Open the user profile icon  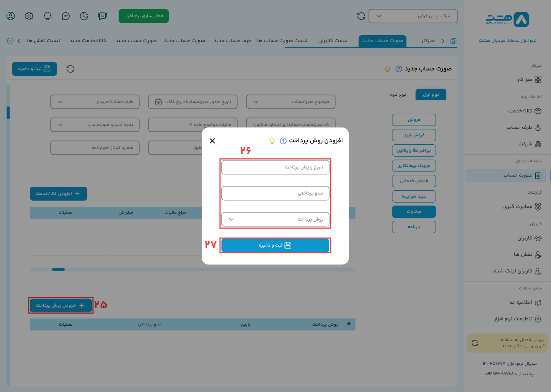point(11,16)
